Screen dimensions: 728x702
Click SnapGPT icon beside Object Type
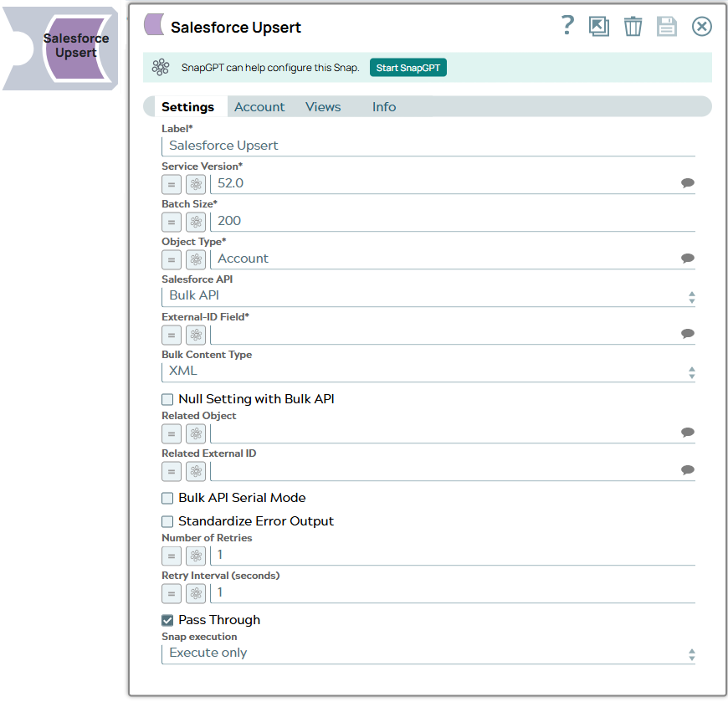click(x=196, y=259)
